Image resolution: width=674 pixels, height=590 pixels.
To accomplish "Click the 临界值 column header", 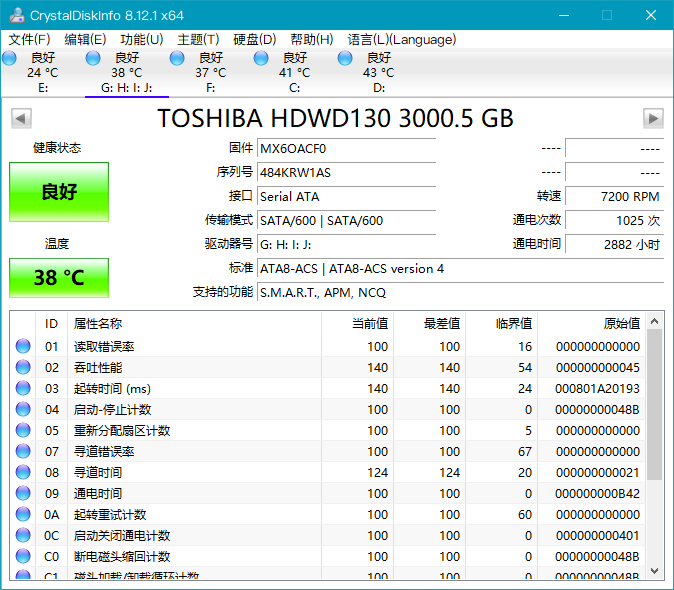I will (x=502, y=323).
